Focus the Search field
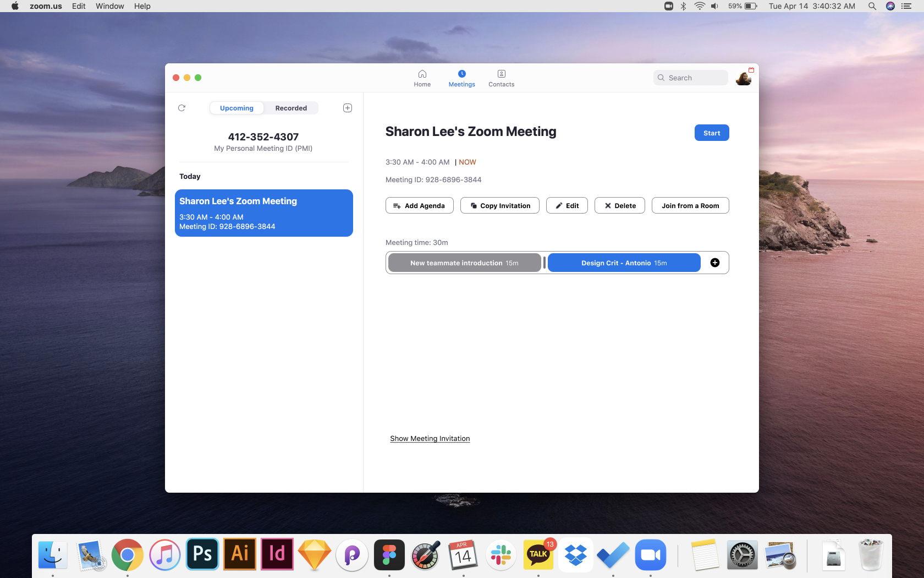924x578 pixels. 691,78
